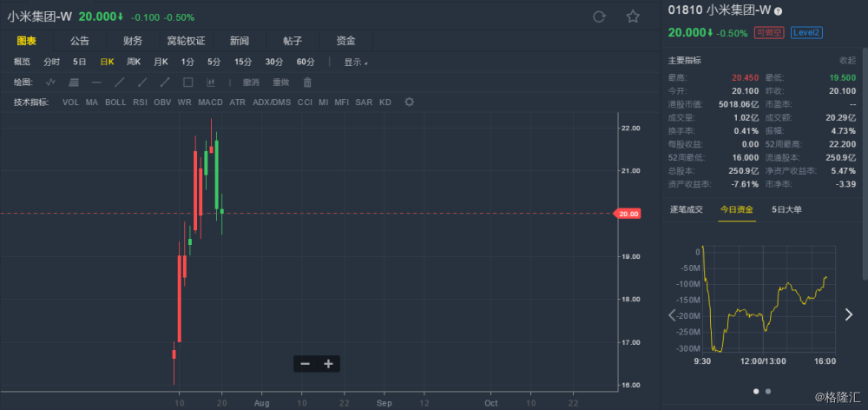Switch chart to 分时 intraday view
The height and width of the screenshot is (410, 868).
51,62
